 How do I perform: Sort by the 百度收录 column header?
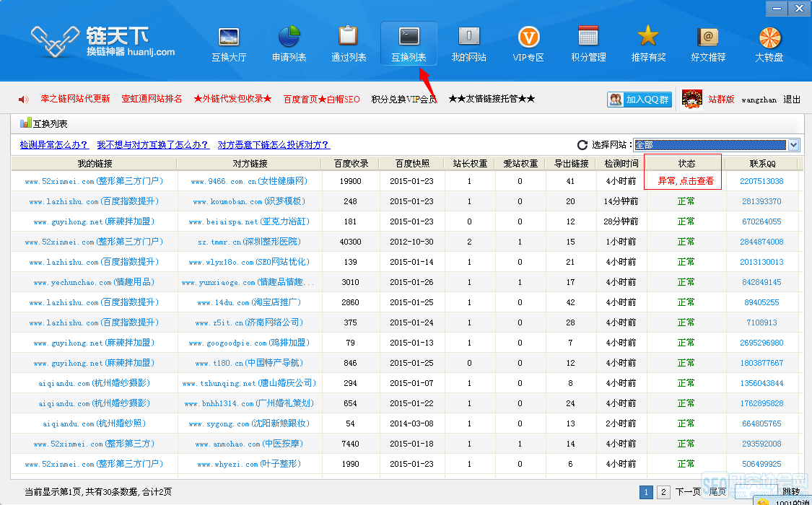(x=352, y=164)
